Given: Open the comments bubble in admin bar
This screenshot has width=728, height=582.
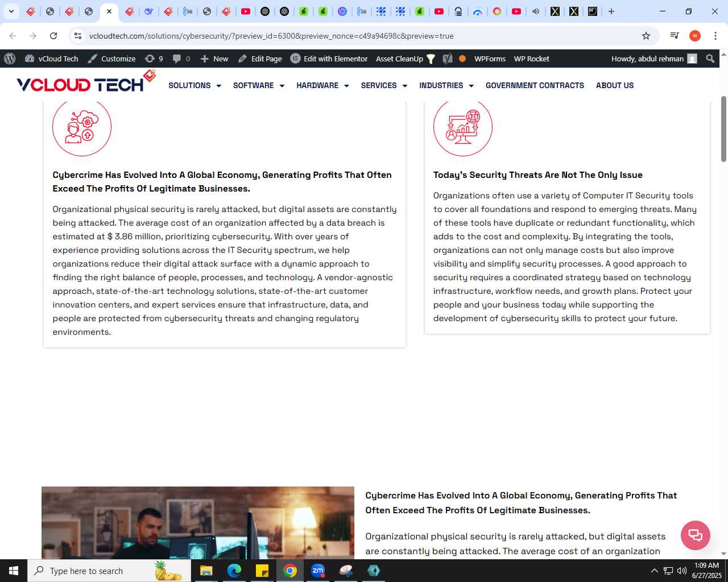Looking at the screenshot, I should coord(181,59).
